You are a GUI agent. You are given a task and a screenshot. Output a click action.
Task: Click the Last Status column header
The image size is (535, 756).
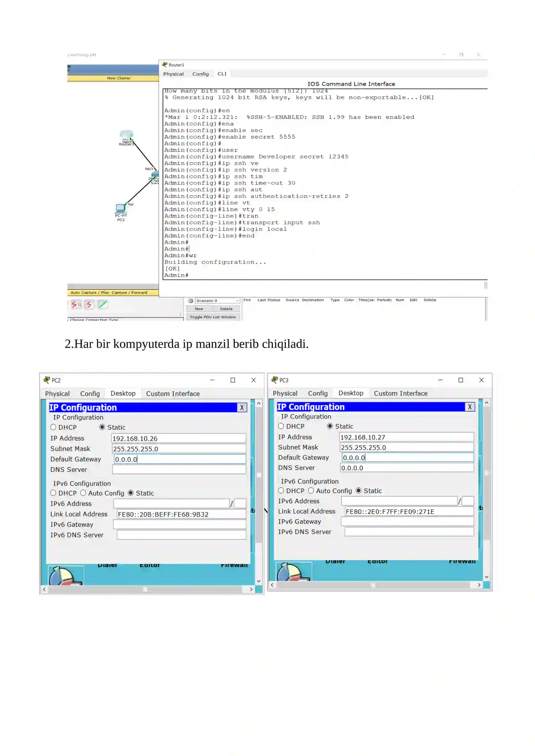269,300
